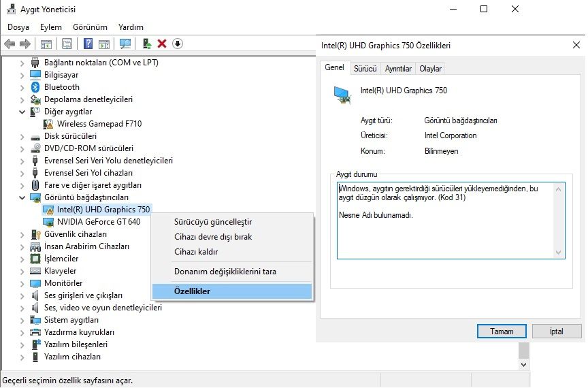588x388 pixels.
Task: Open the Eylem menu
Action: click(x=50, y=27)
